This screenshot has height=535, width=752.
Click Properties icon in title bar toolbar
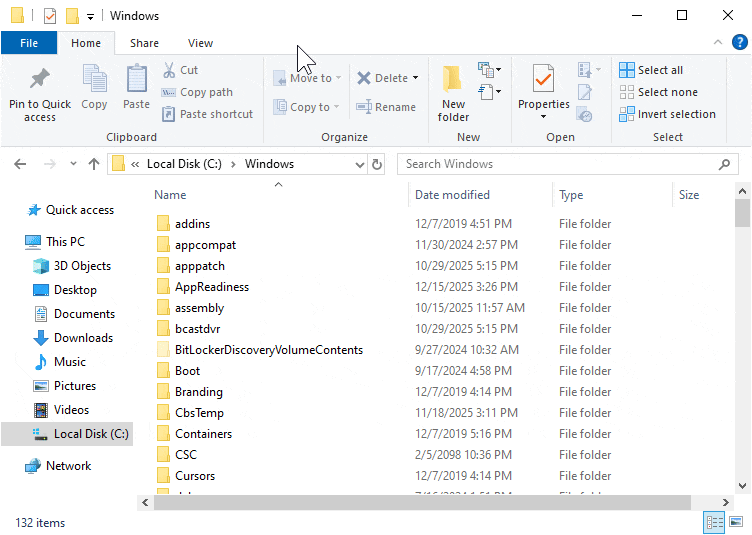click(50, 16)
